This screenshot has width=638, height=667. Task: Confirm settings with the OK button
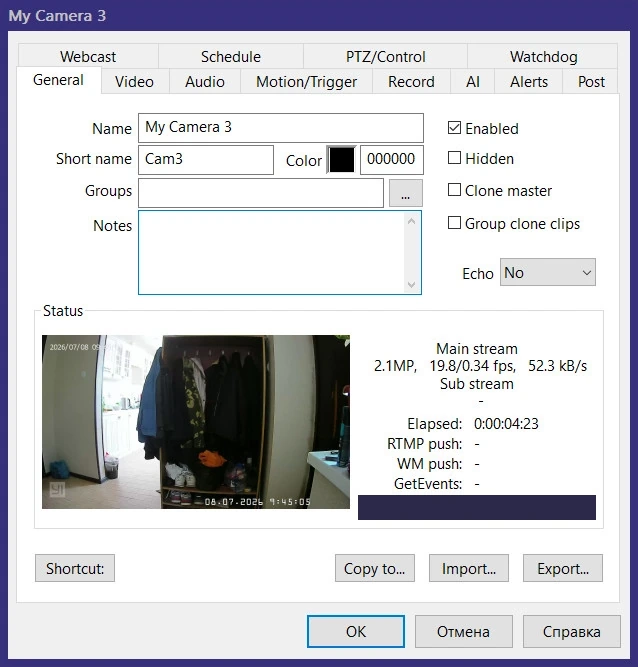tap(356, 631)
